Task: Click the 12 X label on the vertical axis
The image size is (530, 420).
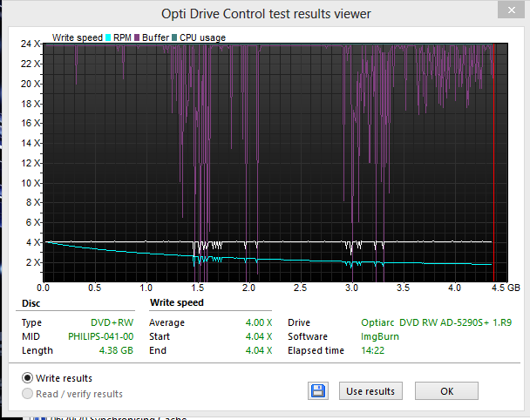Action: (31, 163)
